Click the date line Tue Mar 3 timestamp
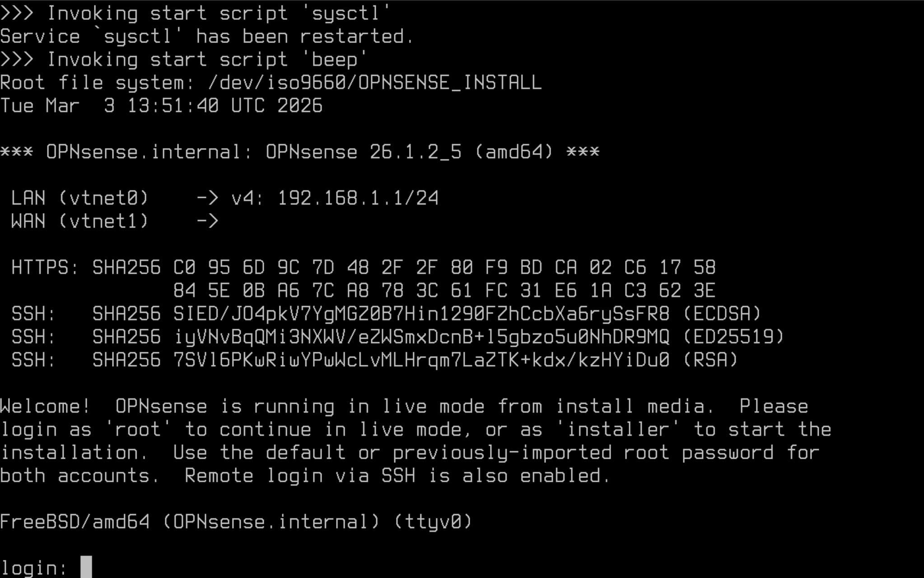924x578 pixels. (161, 106)
